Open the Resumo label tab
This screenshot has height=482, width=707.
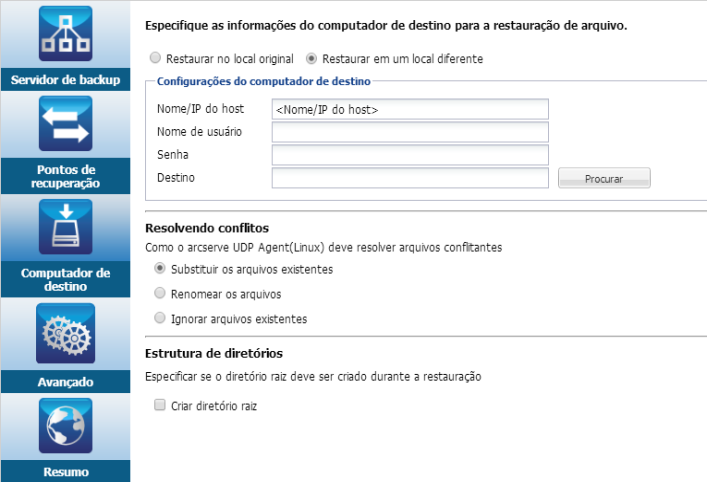pyautogui.click(x=65, y=471)
